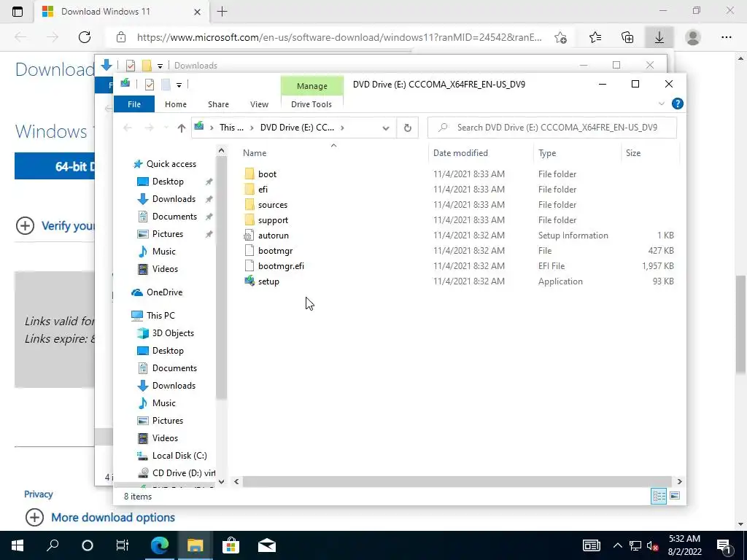747x560 pixels.
Task: Click the Explorer Help question mark icon
Action: (677, 104)
